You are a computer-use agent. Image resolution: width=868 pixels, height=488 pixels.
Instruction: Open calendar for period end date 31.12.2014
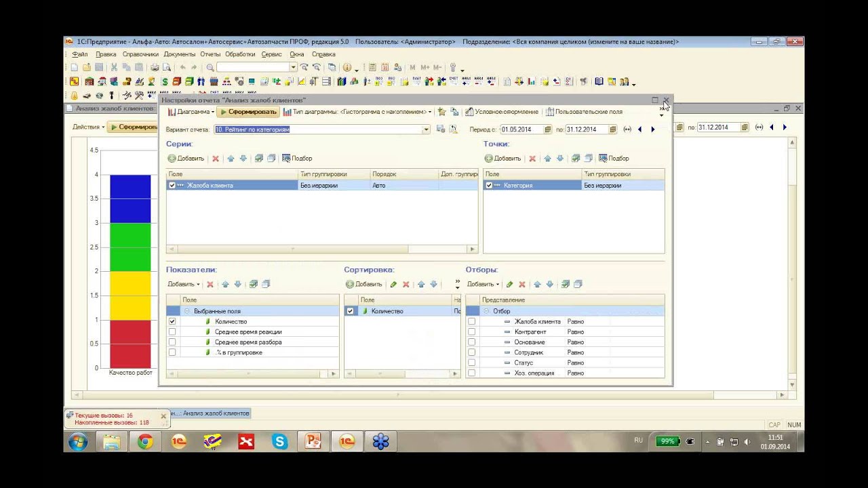[613, 129]
